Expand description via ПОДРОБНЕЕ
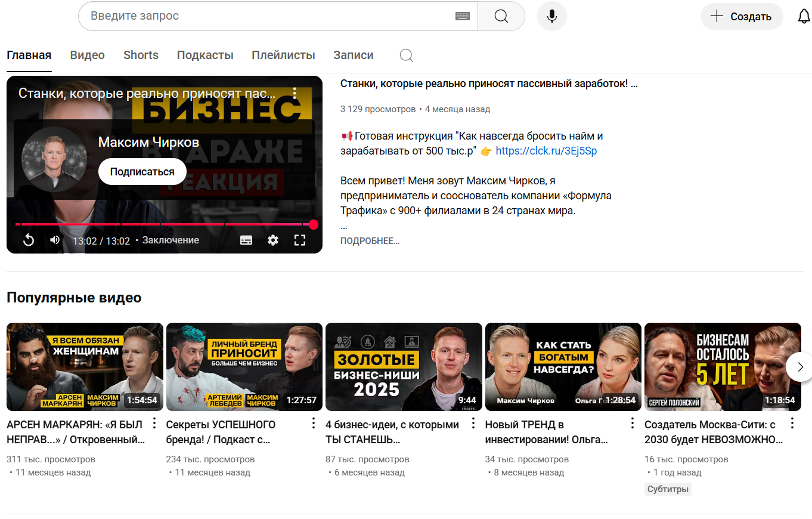The width and height of the screenshot is (812, 519). click(x=370, y=241)
